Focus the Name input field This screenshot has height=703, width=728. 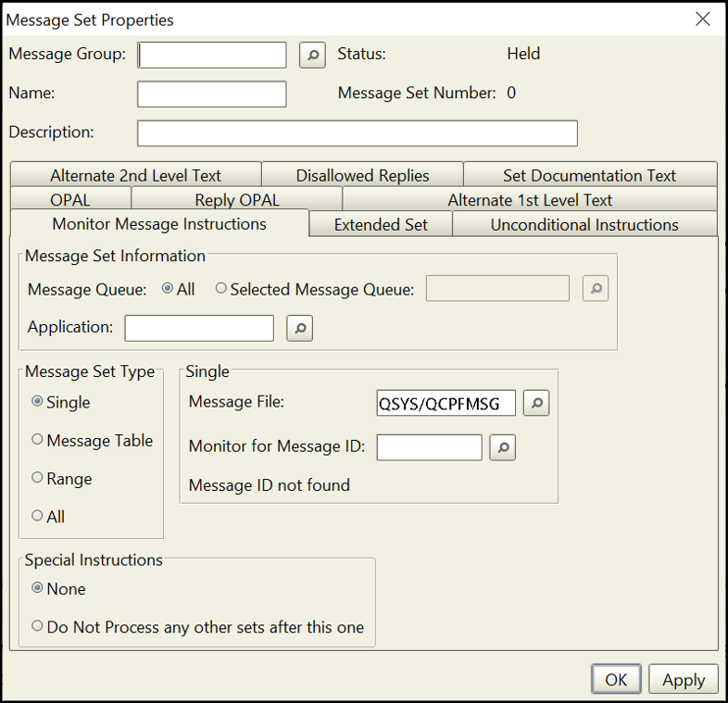211,94
